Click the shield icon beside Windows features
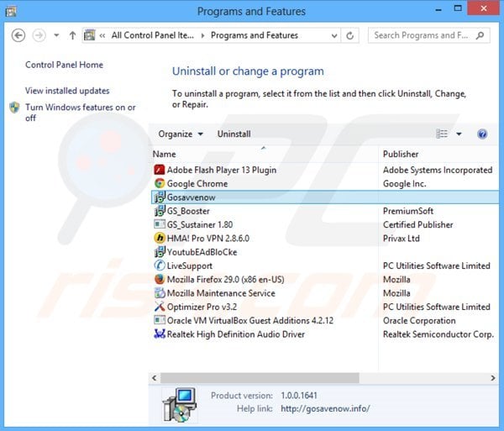Screen dimensions: 504x431 coord(14,108)
